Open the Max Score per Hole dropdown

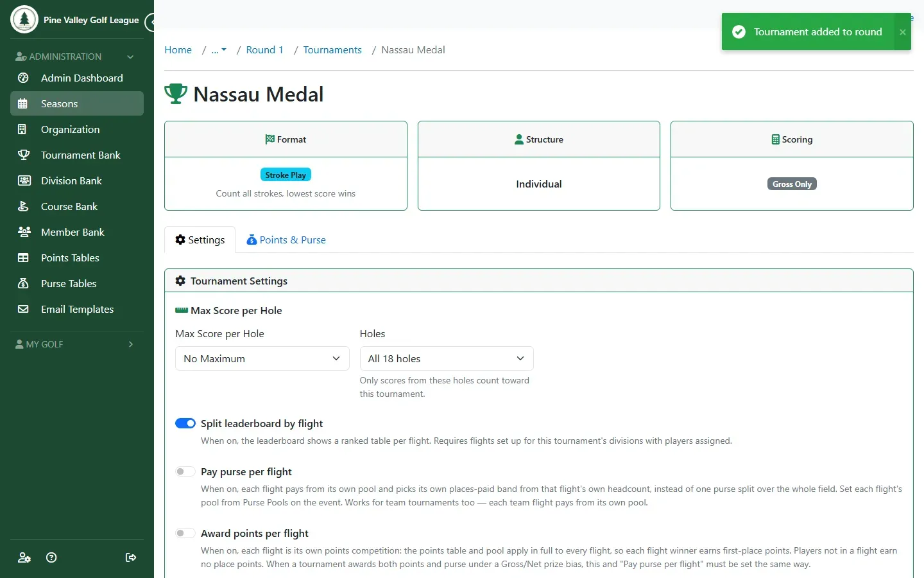tap(262, 358)
